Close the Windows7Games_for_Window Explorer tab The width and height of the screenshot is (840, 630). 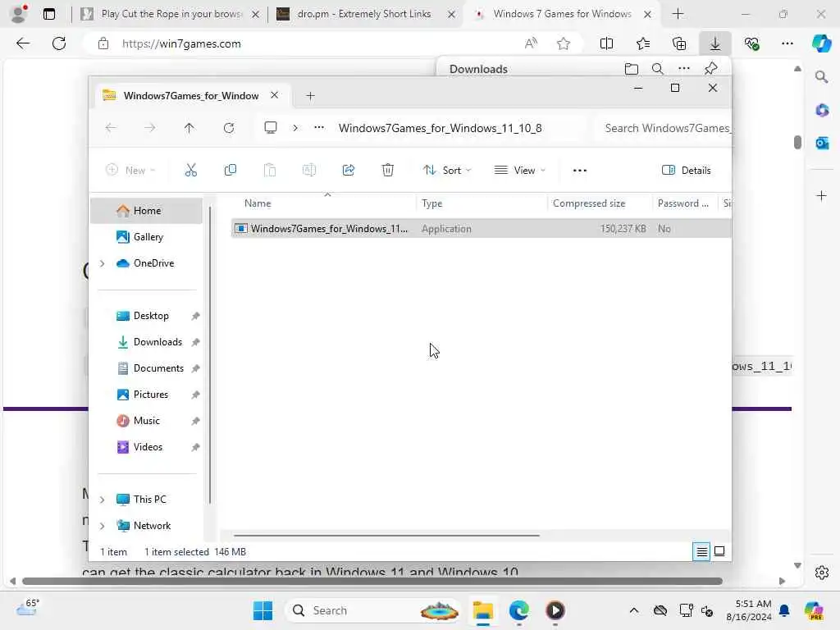(x=274, y=95)
